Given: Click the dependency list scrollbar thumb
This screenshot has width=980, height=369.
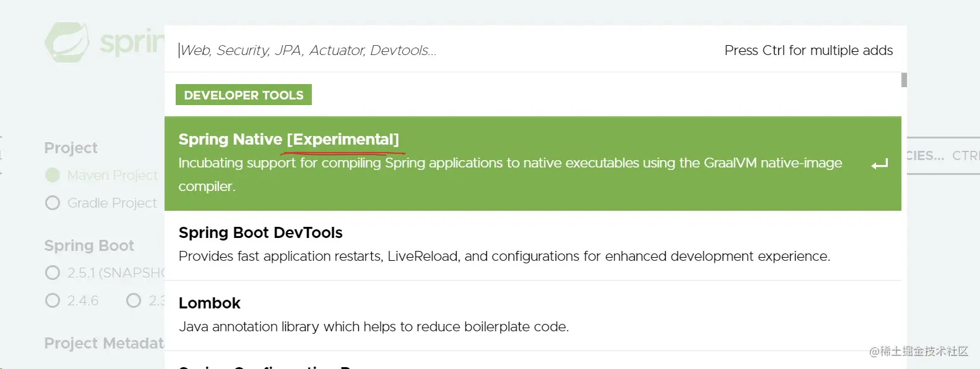Looking at the screenshot, I should [904, 80].
